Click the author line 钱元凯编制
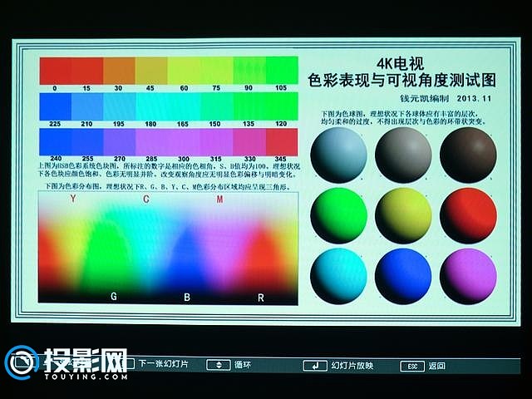 click(425, 99)
